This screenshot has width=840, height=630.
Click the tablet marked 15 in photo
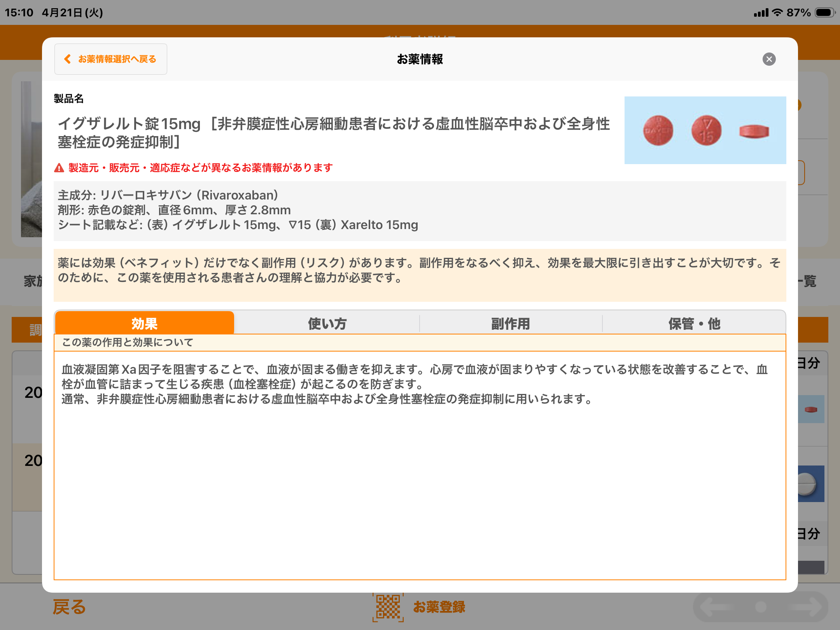pos(706,131)
